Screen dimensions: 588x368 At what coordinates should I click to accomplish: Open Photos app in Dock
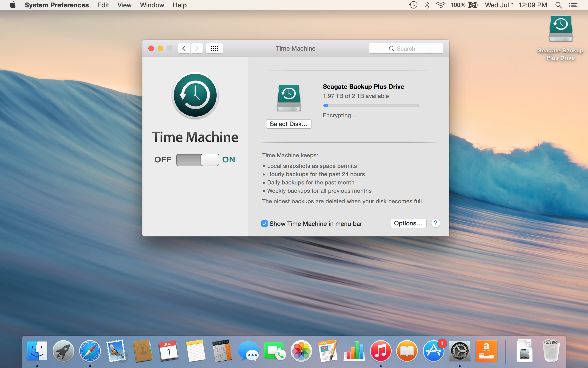point(301,351)
